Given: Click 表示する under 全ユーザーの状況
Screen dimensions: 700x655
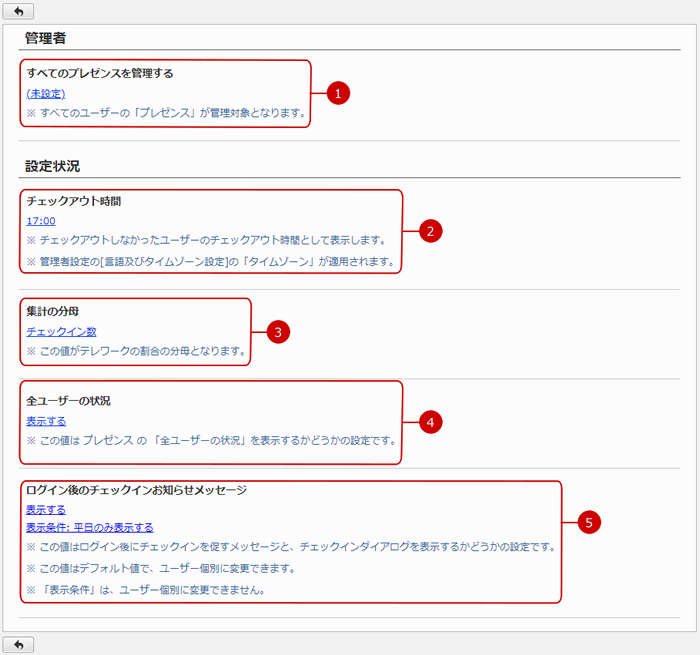Looking at the screenshot, I should [x=46, y=421].
